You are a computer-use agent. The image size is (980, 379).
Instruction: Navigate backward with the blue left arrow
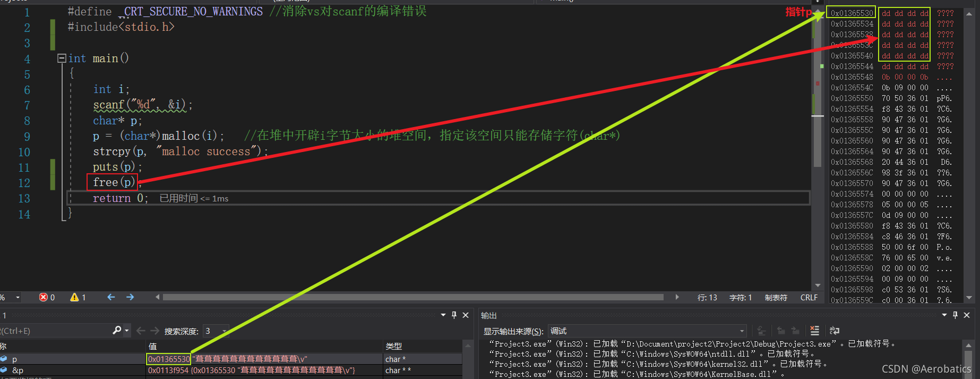pyautogui.click(x=111, y=297)
